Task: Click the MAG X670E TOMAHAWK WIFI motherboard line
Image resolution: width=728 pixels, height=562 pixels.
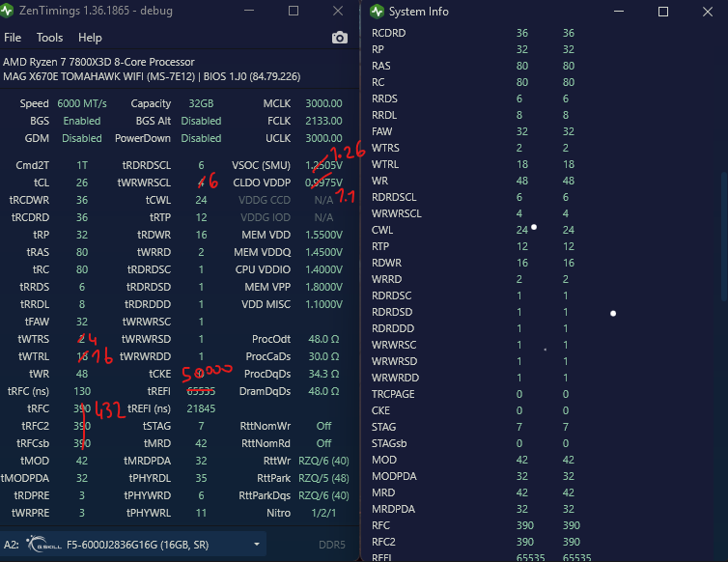Action: 152,76
